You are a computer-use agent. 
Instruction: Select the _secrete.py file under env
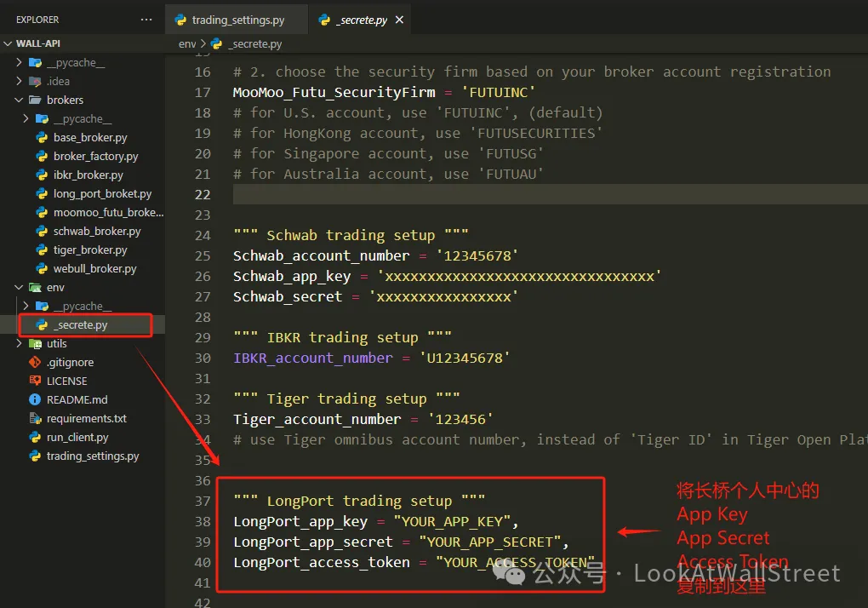[x=80, y=325]
